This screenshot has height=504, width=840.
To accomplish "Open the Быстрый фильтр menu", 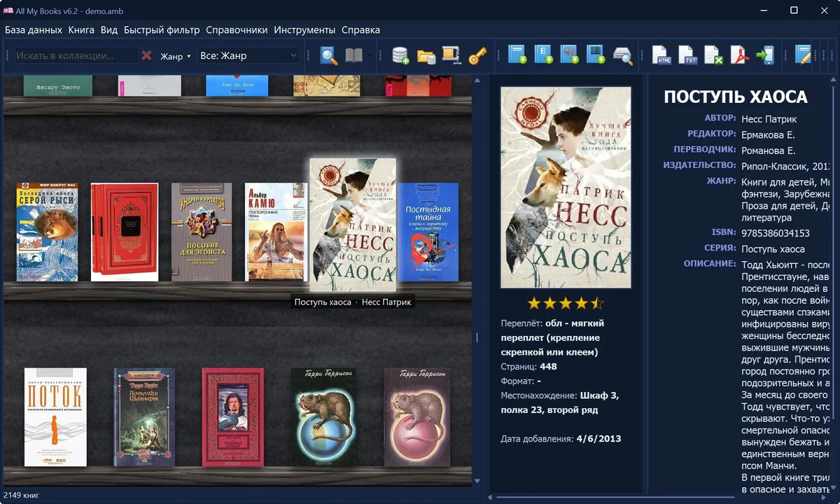I will pos(162,30).
